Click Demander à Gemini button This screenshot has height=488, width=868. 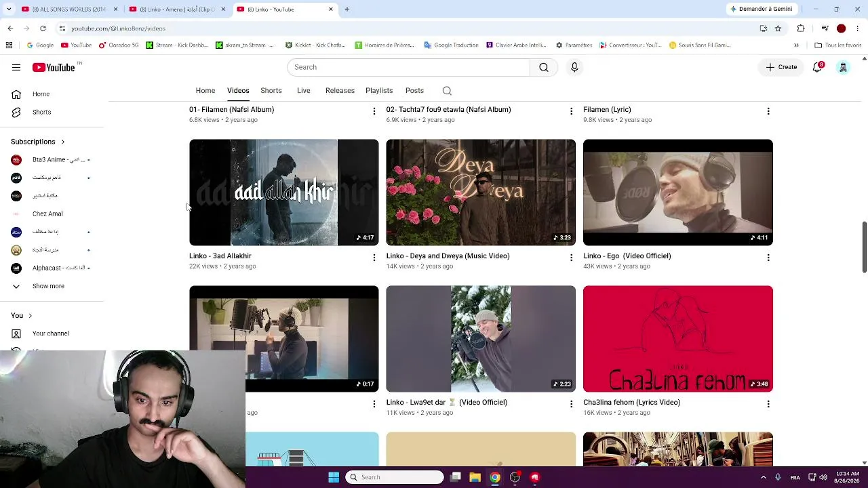coord(761,9)
